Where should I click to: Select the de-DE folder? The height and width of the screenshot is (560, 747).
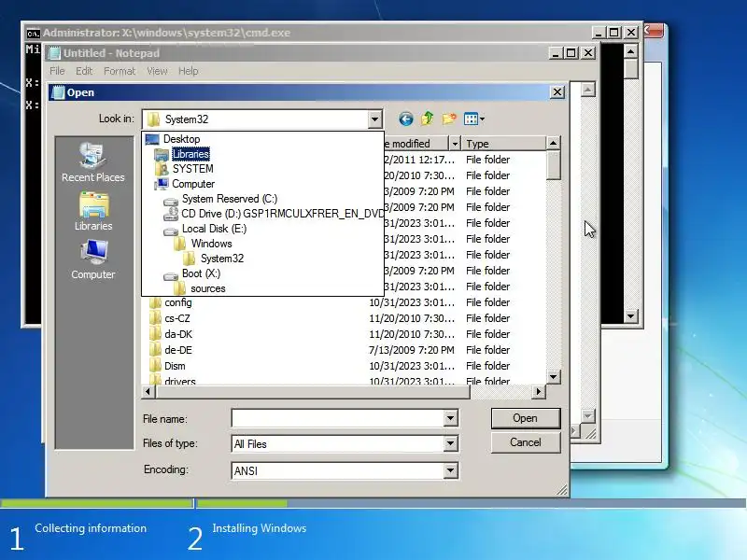pyautogui.click(x=178, y=350)
